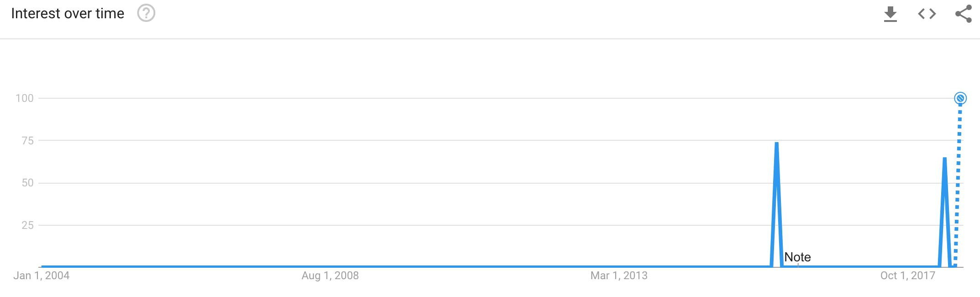The image size is (980, 297).
Task: Open the help question mark icon
Action: point(146,13)
